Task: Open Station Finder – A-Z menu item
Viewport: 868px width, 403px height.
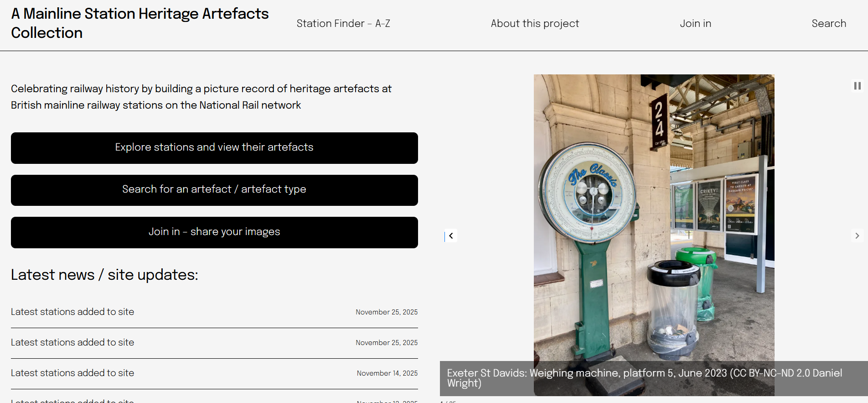Action: 343,24
